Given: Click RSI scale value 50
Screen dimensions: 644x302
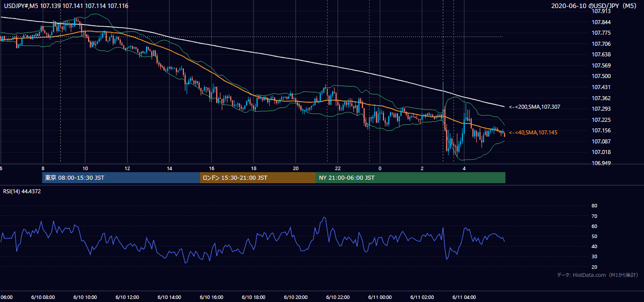Looking at the screenshot, I should (594, 236).
